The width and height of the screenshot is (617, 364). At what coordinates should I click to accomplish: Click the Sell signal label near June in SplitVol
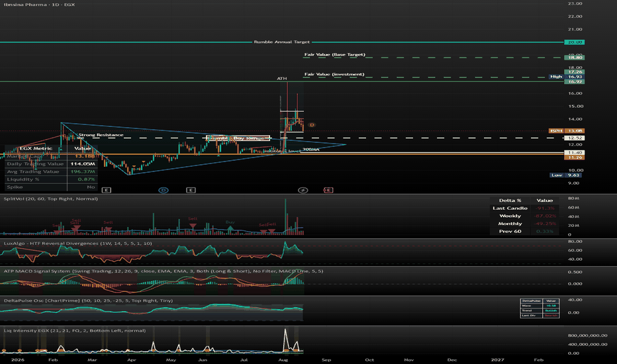pos(193,219)
